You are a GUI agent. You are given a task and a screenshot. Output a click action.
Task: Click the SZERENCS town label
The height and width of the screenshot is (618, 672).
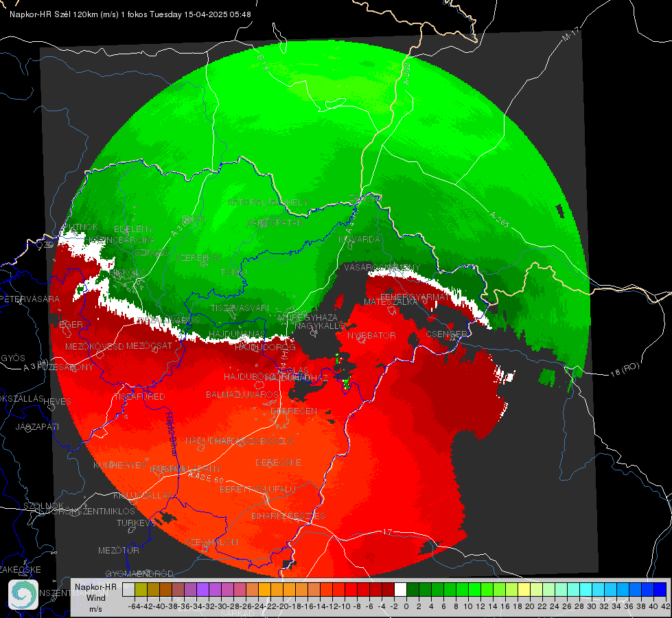click(198, 257)
